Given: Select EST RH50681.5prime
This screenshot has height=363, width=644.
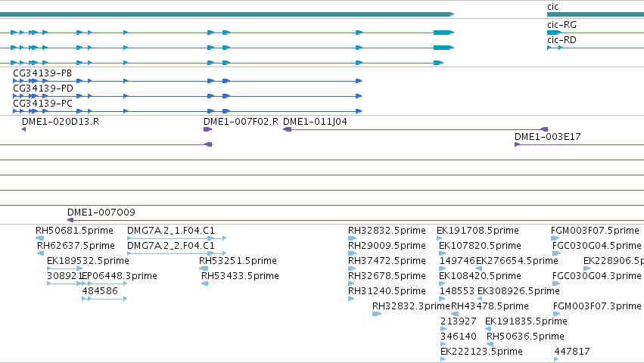Looking at the screenshot, I should pos(74,231).
